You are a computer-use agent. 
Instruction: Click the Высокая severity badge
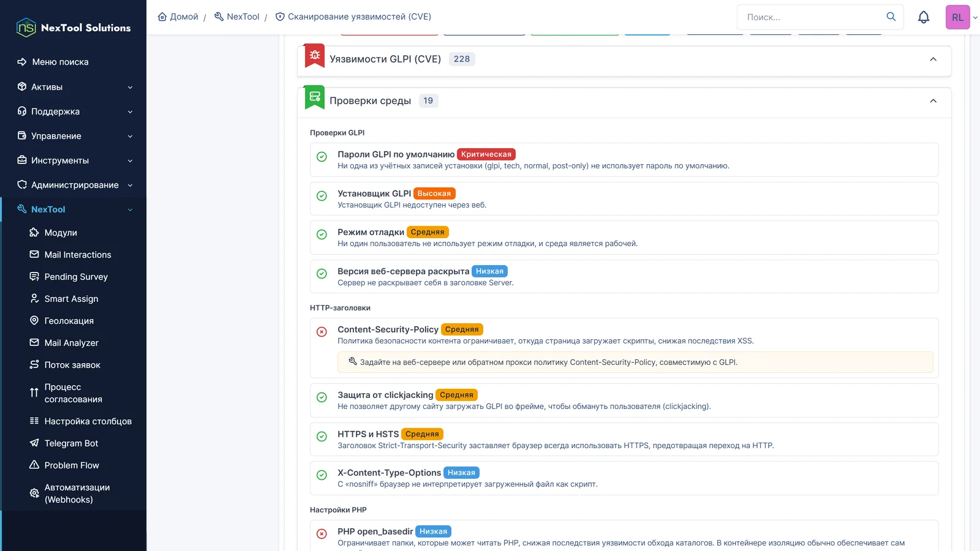[x=434, y=193]
